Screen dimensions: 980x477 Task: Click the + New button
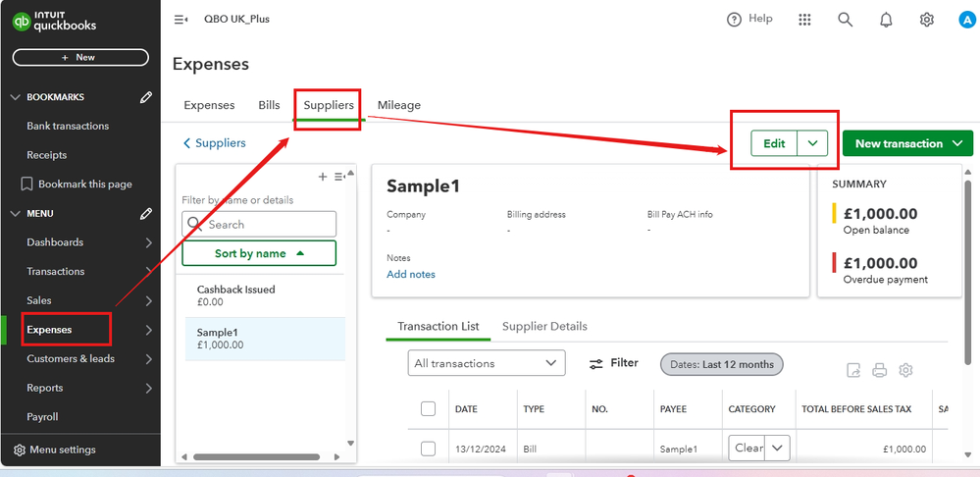pyautogui.click(x=80, y=57)
